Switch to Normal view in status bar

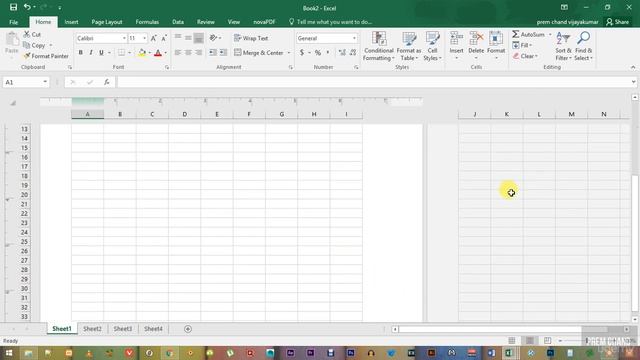click(511, 341)
